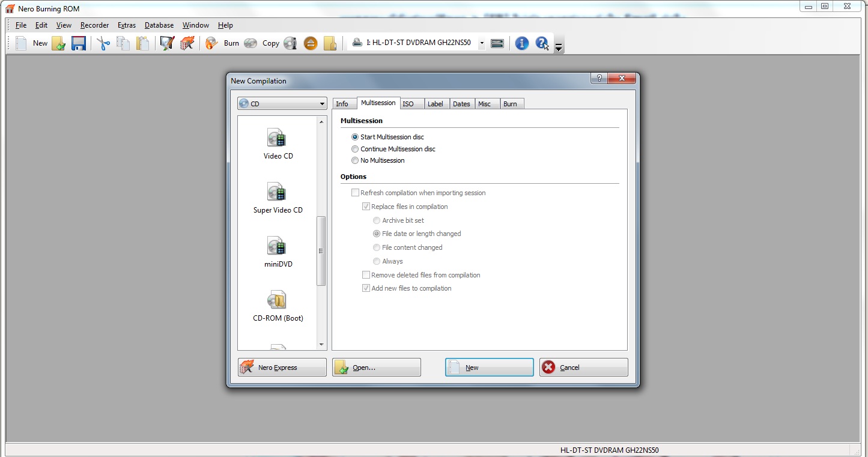This screenshot has height=457, width=868.
Task: Click the Choose Recorder icon beside the drive list
Action: pos(497,43)
